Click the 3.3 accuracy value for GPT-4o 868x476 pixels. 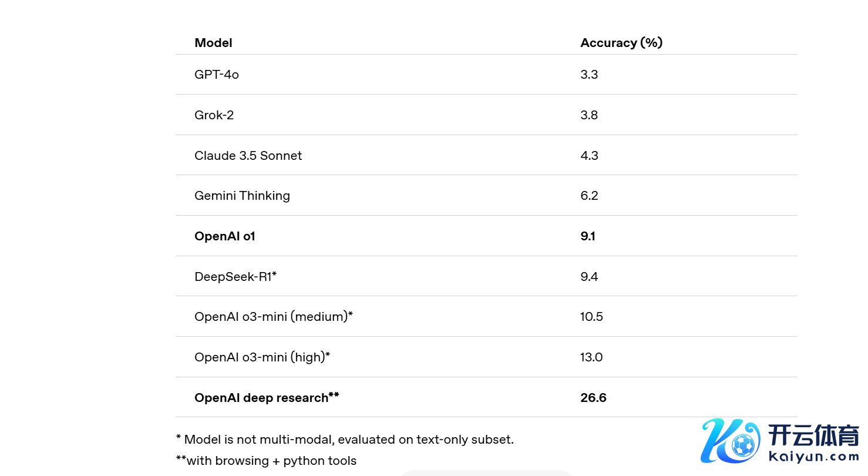pos(589,75)
